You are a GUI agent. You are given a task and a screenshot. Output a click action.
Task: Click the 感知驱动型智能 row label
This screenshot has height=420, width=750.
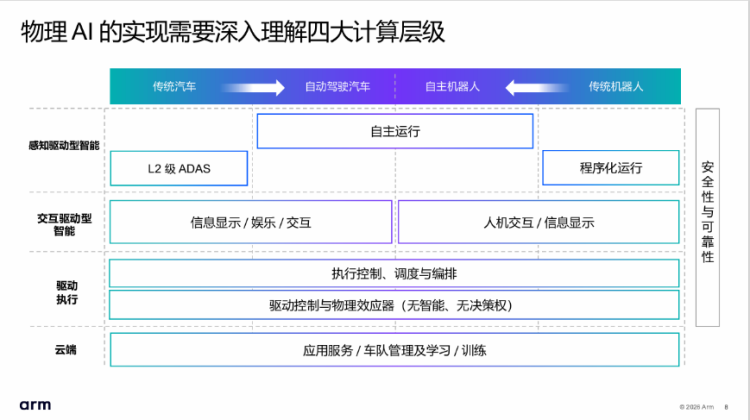[64, 146]
